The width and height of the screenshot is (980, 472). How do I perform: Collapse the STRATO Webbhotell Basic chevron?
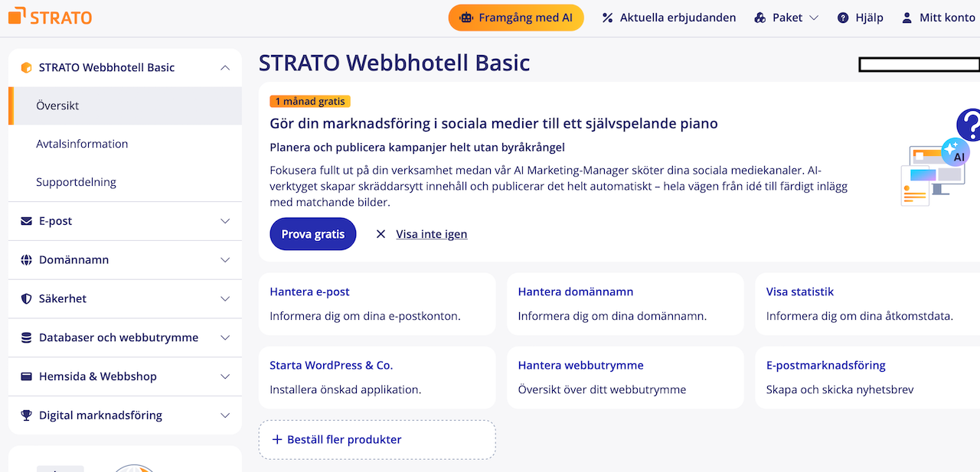coord(225,67)
